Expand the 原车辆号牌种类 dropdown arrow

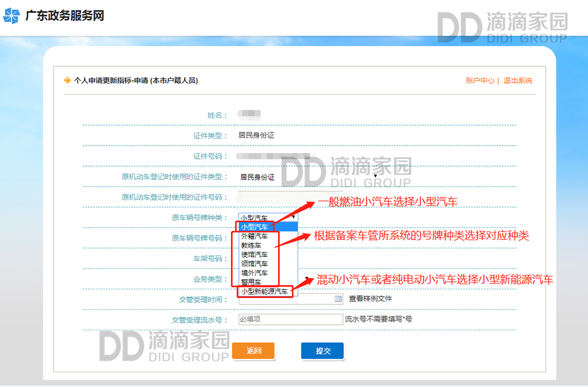pyautogui.click(x=293, y=217)
